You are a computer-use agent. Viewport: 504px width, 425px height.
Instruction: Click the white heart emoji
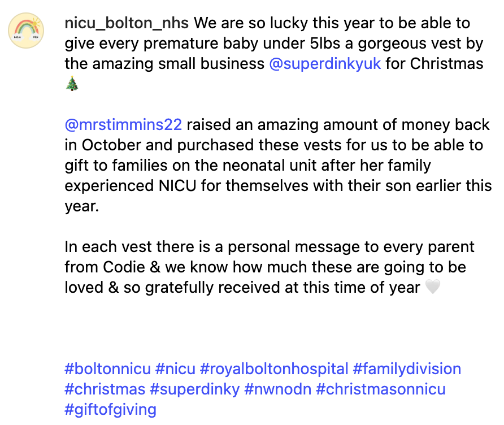(432, 288)
